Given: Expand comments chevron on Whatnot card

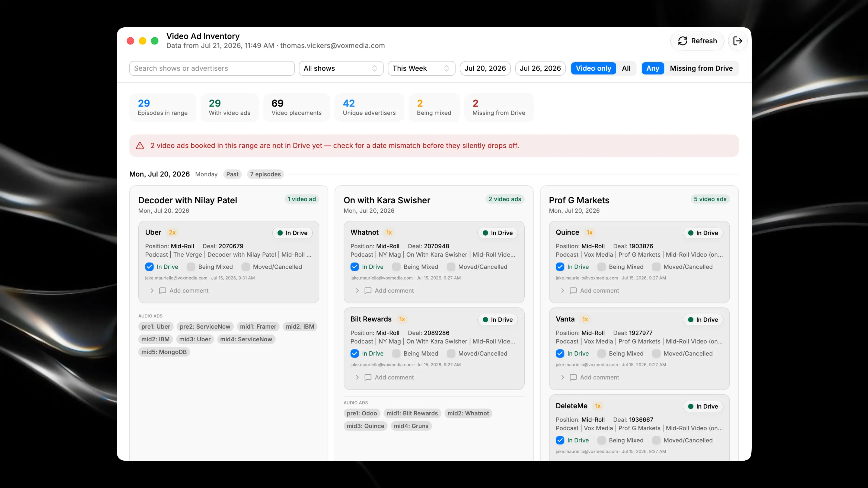Looking at the screenshot, I should [357, 291].
